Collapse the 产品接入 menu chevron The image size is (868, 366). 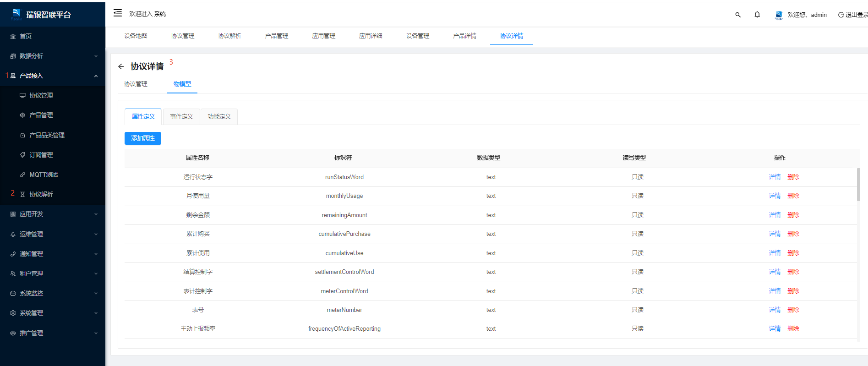96,76
